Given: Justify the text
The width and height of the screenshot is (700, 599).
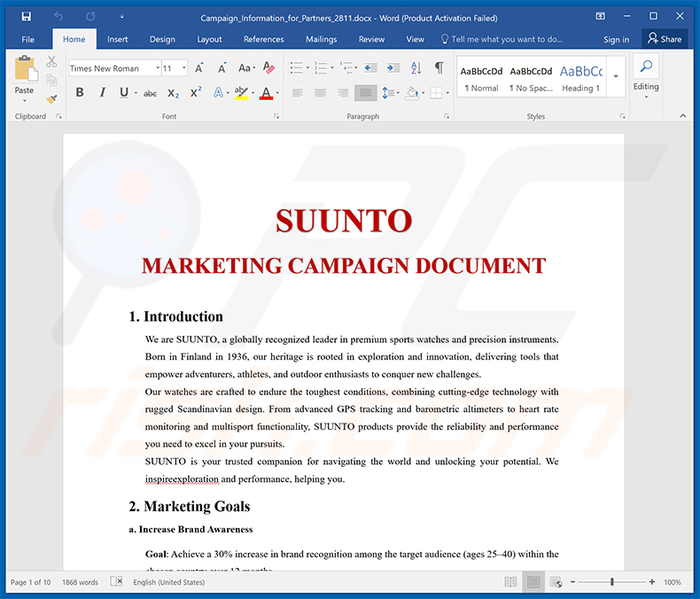Looking at the screenshot, I should (366, 93).
